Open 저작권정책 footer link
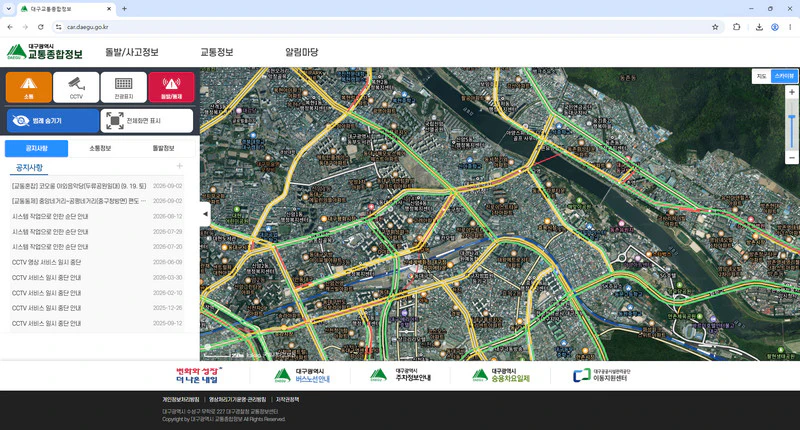The width and height of the screenshot is (800, 430). [287, 399]
